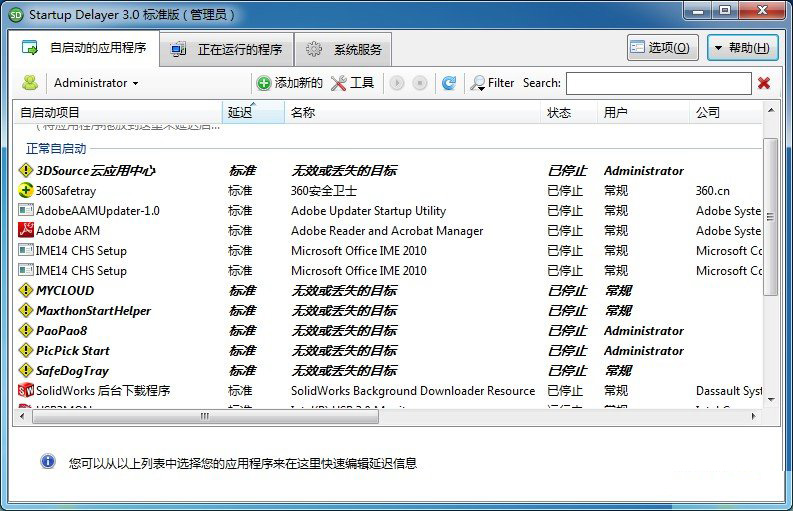Click the AdobeAAMUpdater-1.0 window icon
The image size is (793, 511).
click(26, 210)
